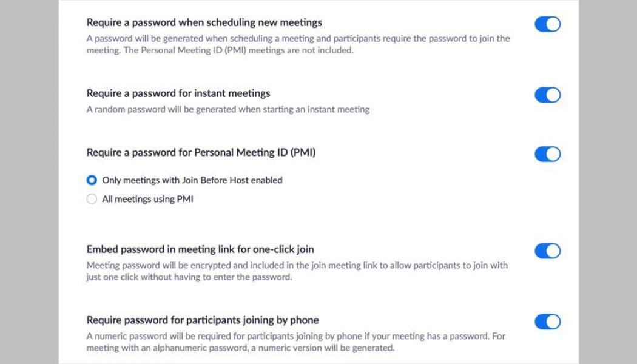
Task: Click the 'Embed password in meeting link' heading
Action: (x=200, y=249)
